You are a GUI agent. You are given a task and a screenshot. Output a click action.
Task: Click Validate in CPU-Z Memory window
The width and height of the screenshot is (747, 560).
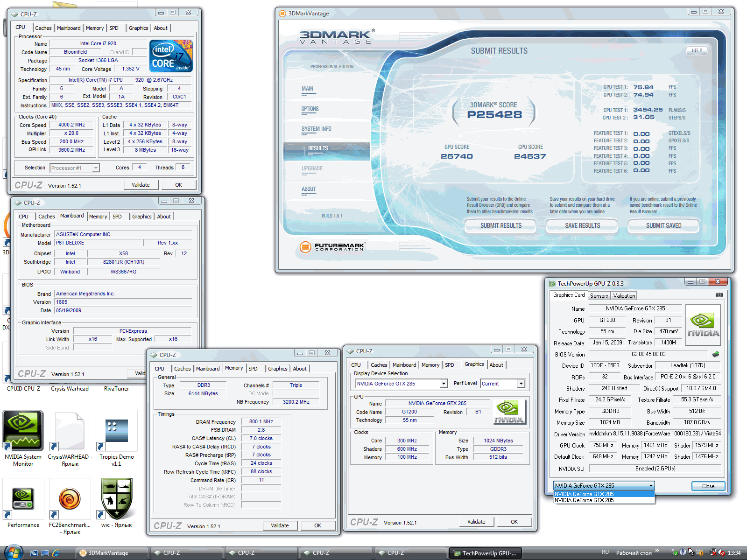tap(280, 525)
